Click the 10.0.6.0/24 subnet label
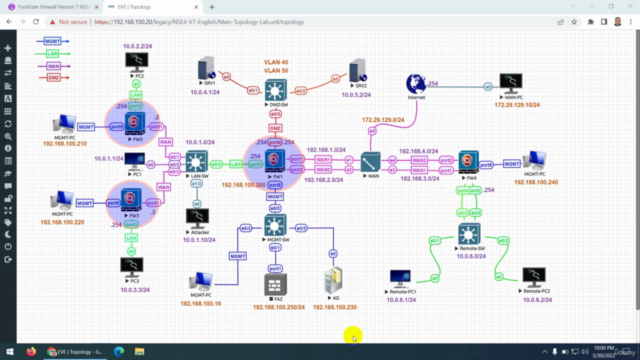This screenshot has width=640, height=360. coord(471,256)
